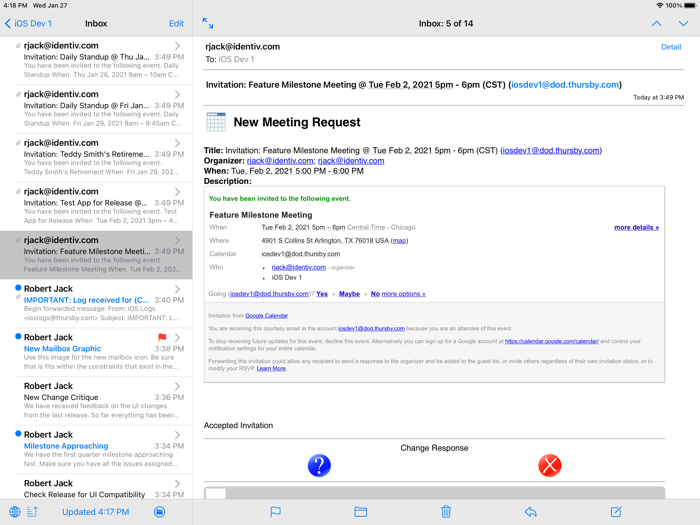Click "Maybe" in the Going response row

pos(349,294)
